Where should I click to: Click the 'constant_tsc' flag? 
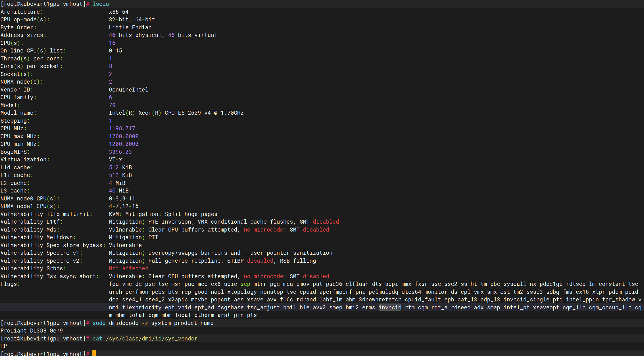(618, 284)
